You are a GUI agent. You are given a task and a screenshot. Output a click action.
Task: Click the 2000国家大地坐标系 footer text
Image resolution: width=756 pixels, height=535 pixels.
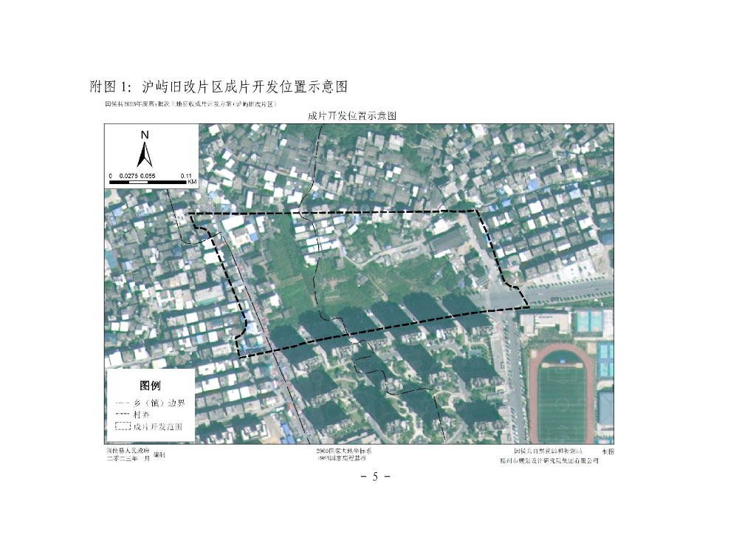point(344,451)
